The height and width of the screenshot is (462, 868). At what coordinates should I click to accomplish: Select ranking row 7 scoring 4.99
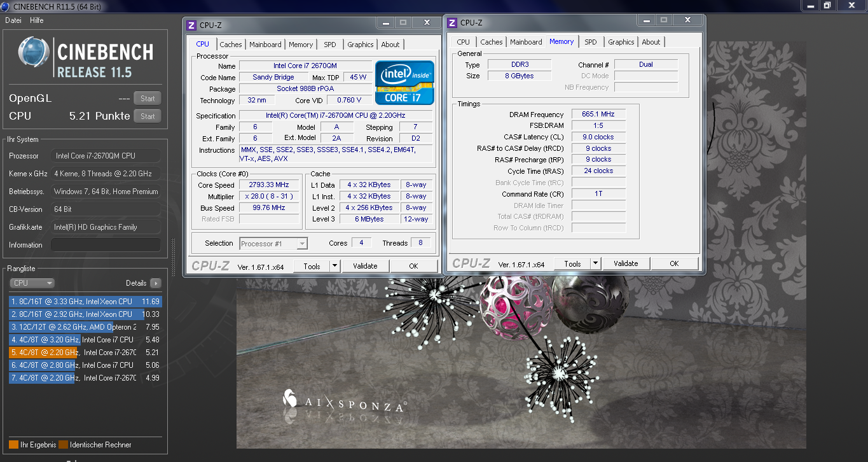pos(85,378)
